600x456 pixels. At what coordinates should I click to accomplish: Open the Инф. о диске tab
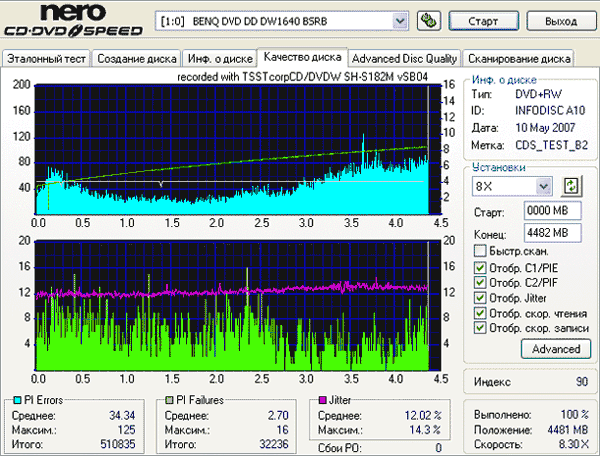[x=220, y=59]
